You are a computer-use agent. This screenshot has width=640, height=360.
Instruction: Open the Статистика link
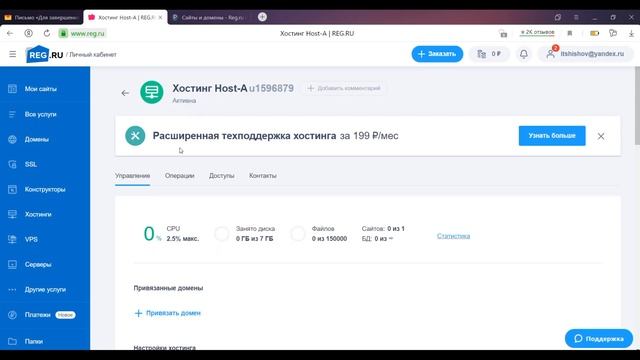point(453,236)
